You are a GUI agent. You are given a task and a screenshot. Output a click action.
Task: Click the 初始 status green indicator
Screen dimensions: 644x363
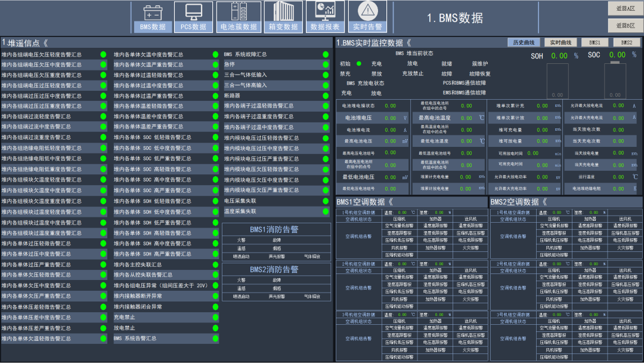coord(359,63)
